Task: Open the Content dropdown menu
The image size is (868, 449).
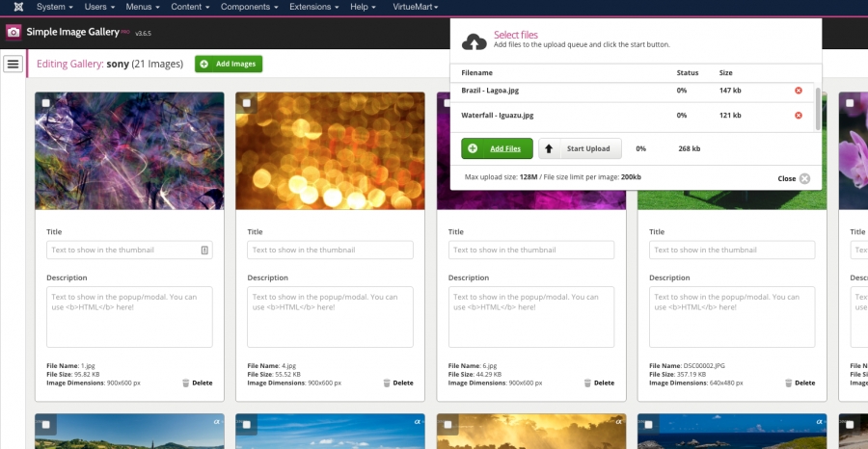Action: pyautogui.click(x=190, y=7)
